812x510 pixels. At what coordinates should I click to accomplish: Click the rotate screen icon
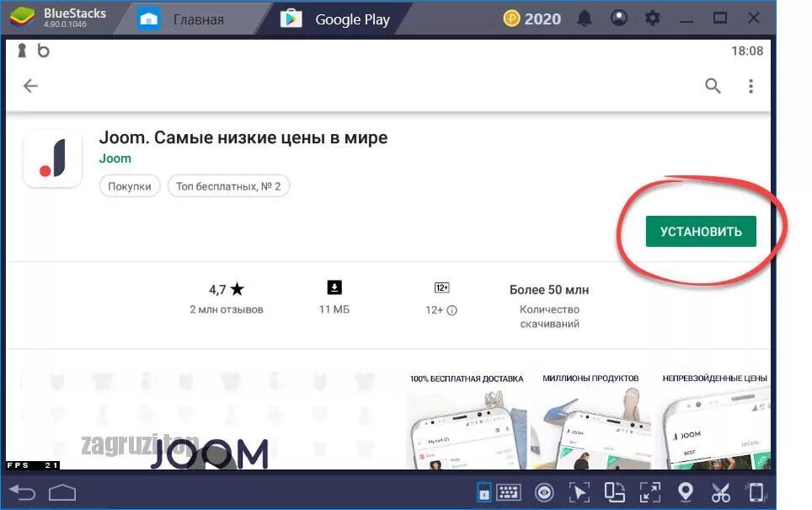[x=615, y=492]
